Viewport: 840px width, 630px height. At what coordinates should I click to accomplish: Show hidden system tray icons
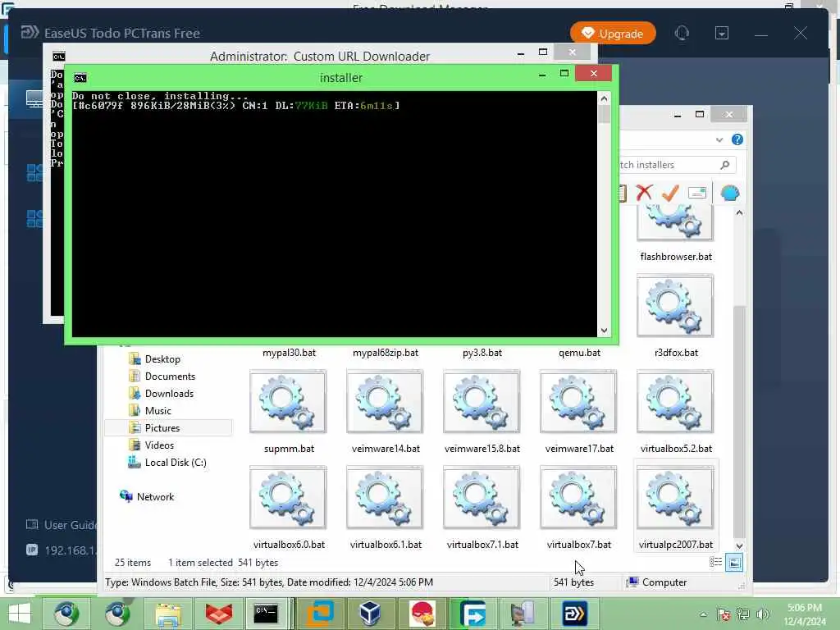[703, 614]
